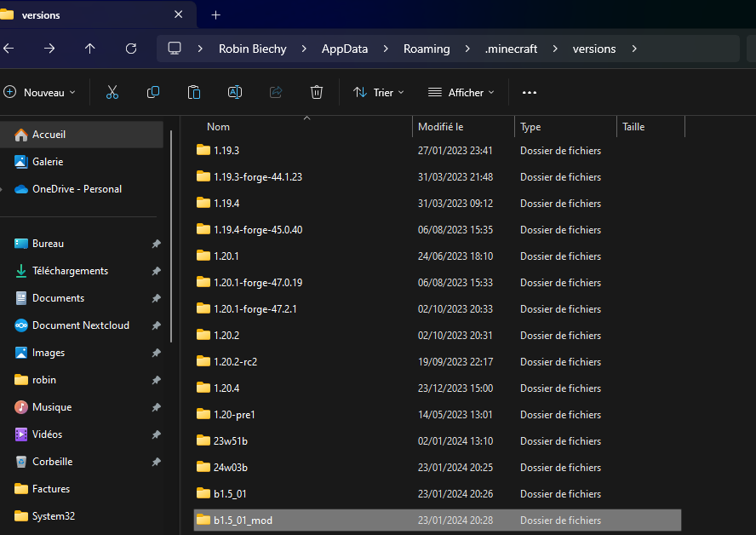Unpin Bureau from quick access
756x535 pixels.
(x=156, y=244)
